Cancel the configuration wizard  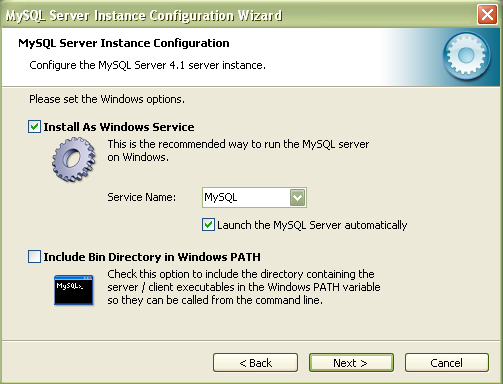(x=447, y=363)
